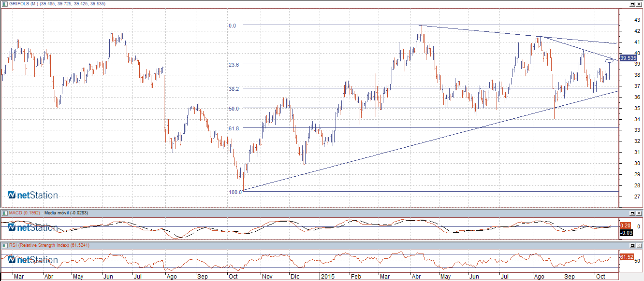Viewport: 644px width, 281px height.
Task: Click the Oct label at right of time axis
Action: point(601,277)
